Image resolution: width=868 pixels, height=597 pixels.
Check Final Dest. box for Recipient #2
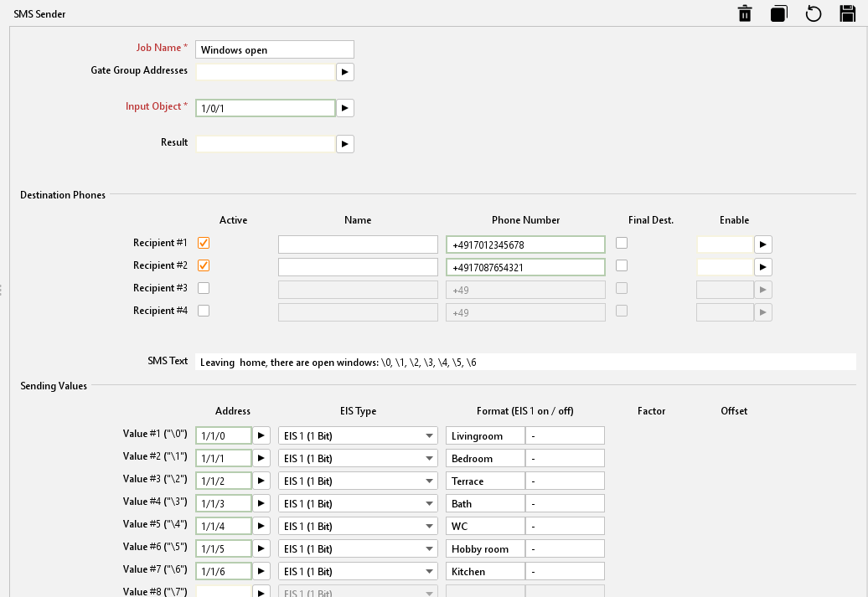click(x=622, y=265)
